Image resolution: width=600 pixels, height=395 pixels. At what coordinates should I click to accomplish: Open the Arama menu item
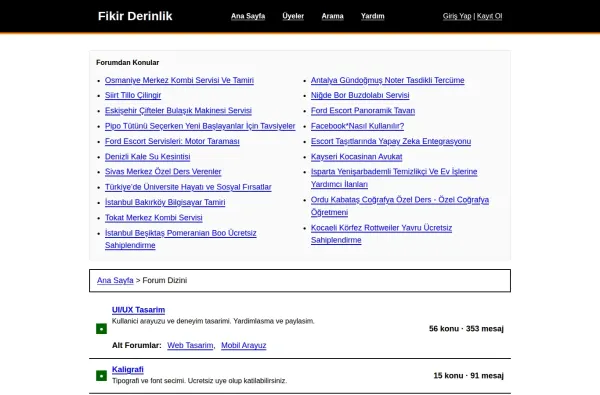(333, 16)
